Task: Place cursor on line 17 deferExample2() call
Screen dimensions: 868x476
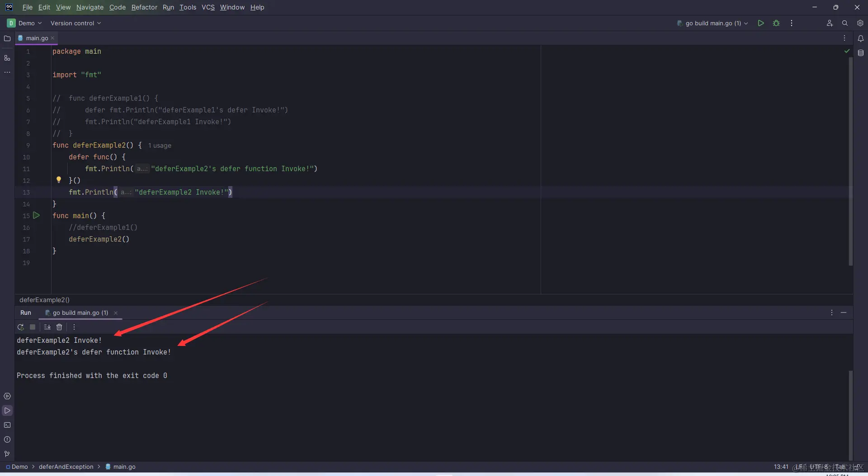Action: pos(99,239)
